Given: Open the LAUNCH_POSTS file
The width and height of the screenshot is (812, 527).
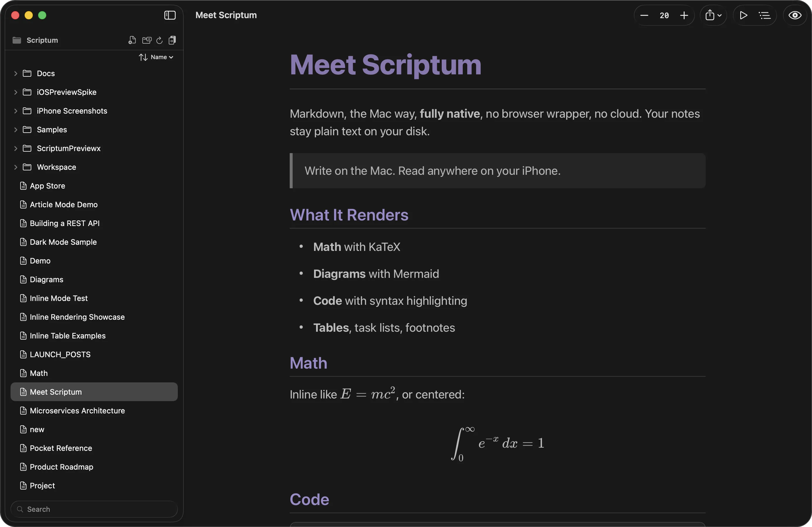Looking at the screenshot, I should [94, 355].
